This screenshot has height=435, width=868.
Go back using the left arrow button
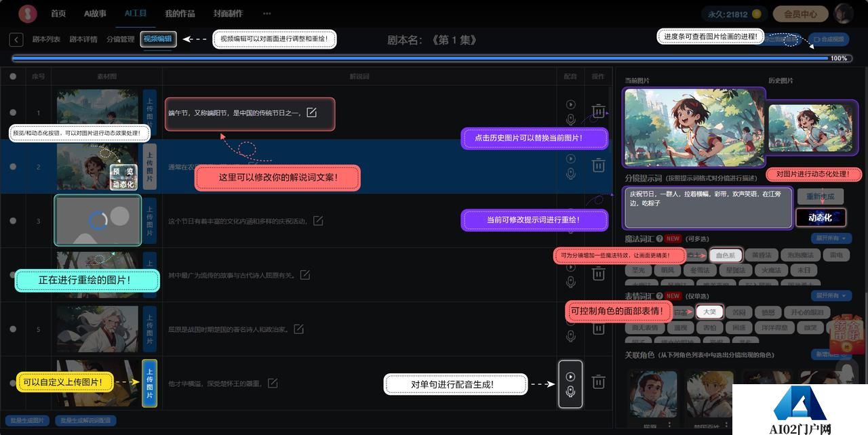click(x=16, y=40)
